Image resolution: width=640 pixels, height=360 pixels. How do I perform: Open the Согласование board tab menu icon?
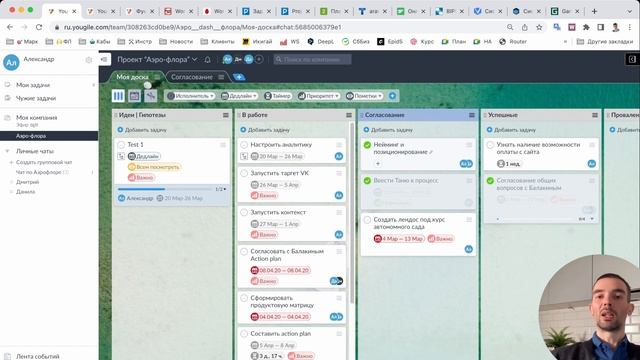click(x=221, y=77)
